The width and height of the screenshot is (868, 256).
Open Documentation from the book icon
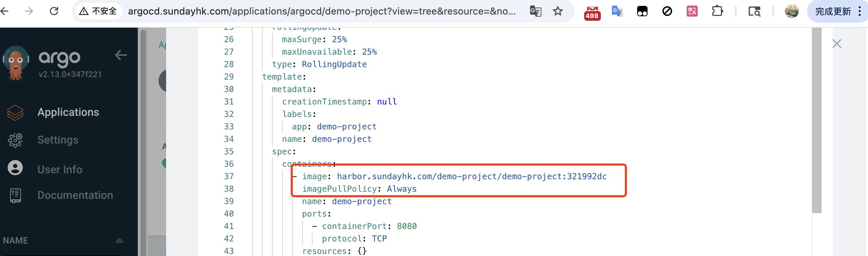click(15, 195)
